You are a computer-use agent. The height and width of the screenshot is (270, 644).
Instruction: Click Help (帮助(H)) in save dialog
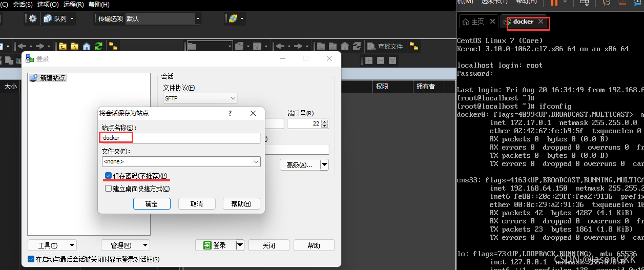point(241,204)
